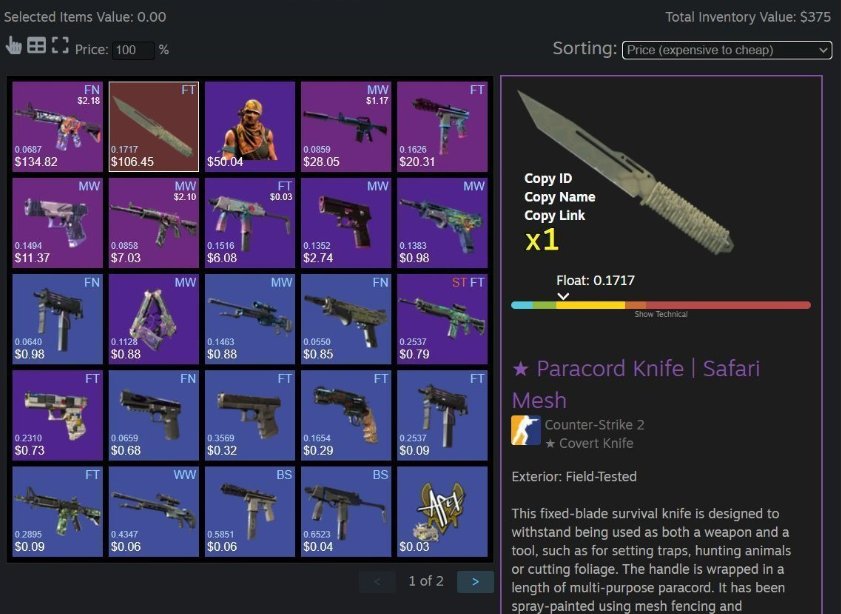Click the Price percentage input field
Image resolution: width=841 pixels, height=614 pixels.
pos(134,50)
